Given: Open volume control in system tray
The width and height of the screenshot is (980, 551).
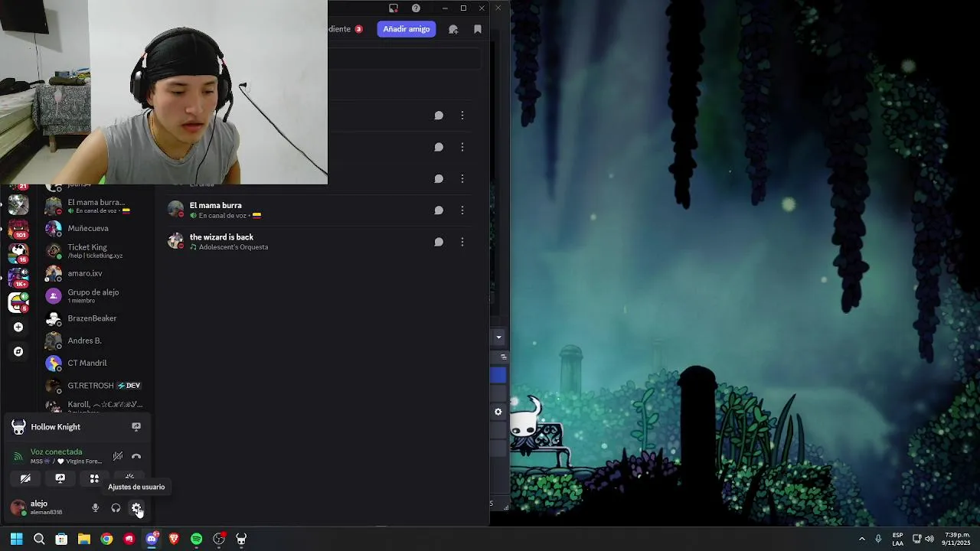Looking at the screenshot, I should tap(929, 539).
